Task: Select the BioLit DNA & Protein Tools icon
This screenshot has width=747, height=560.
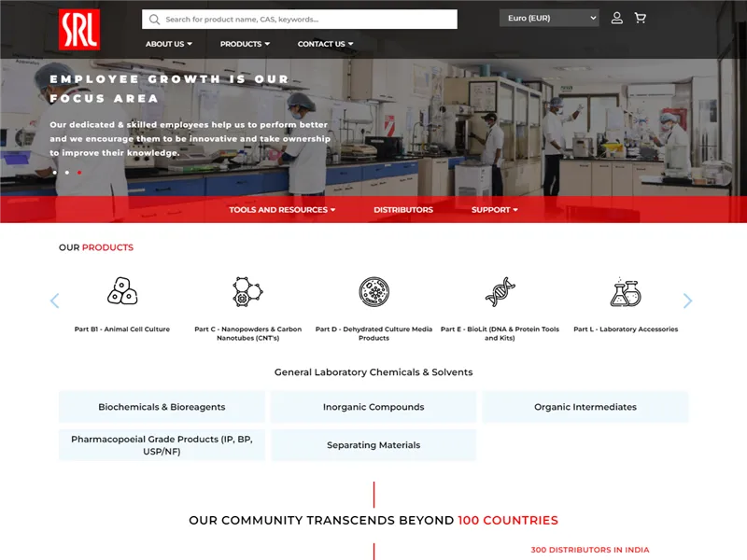Action: tap(501, 291)
